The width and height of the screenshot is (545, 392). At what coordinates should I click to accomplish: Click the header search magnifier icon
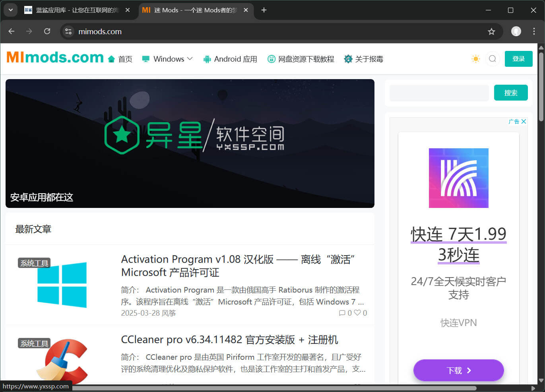pyautogui.click(x=493, y=59)
